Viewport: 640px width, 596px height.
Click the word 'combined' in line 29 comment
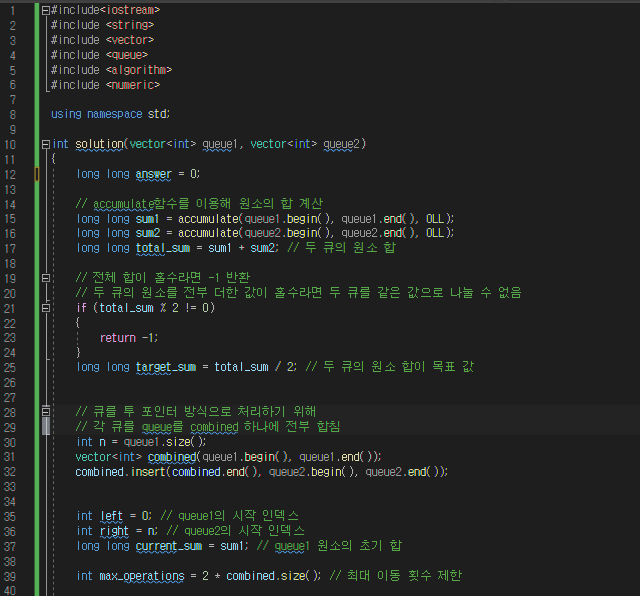[214, 427]
